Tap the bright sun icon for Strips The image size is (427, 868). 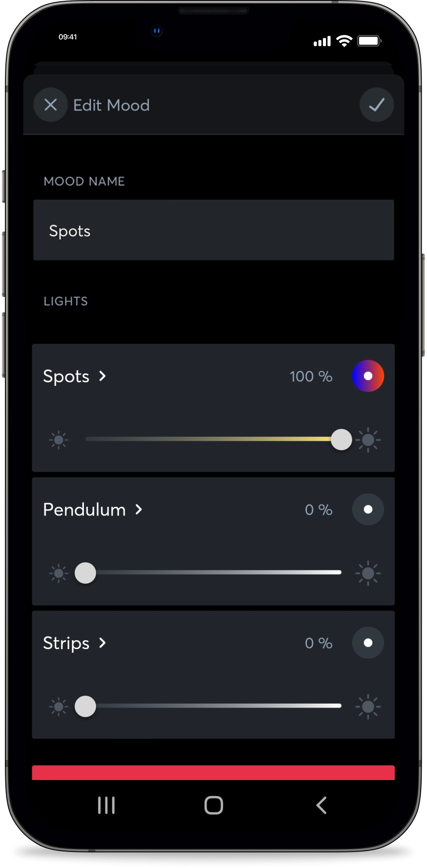[368, 706]
